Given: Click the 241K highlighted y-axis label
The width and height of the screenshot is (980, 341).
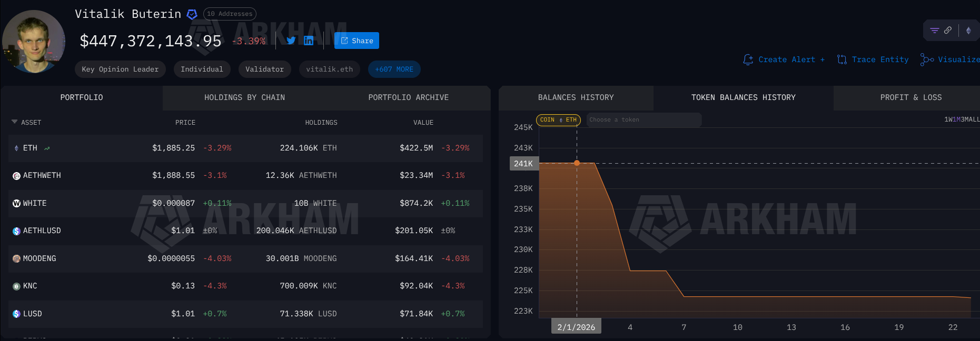Looking at the screenshot, I should [524, 164].
